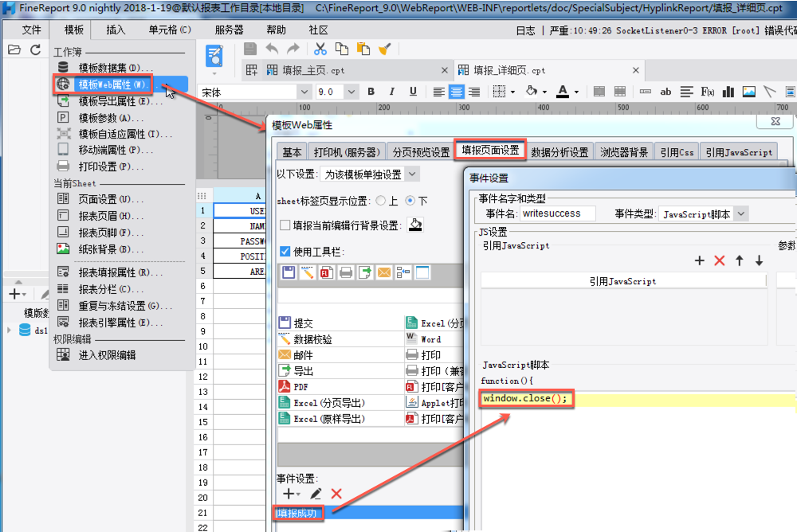Click the Save icon in main toolbar
This screenshot has height=532, width=797.
pos(250,49)
